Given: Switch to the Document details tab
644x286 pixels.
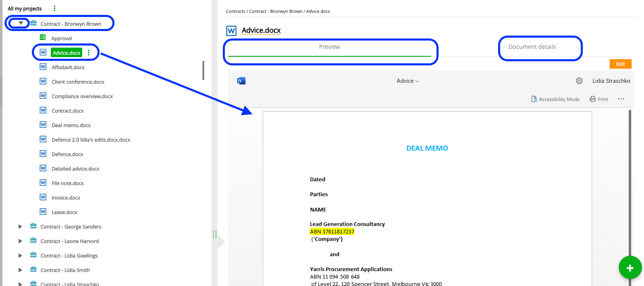Looking at the screenshot, I should click(532, 47).
